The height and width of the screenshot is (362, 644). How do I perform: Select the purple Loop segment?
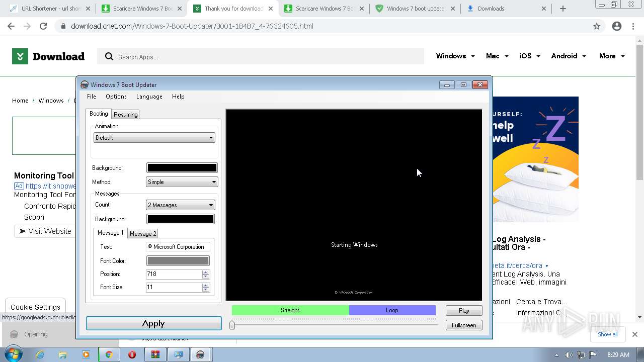click(x=392, y=310)
